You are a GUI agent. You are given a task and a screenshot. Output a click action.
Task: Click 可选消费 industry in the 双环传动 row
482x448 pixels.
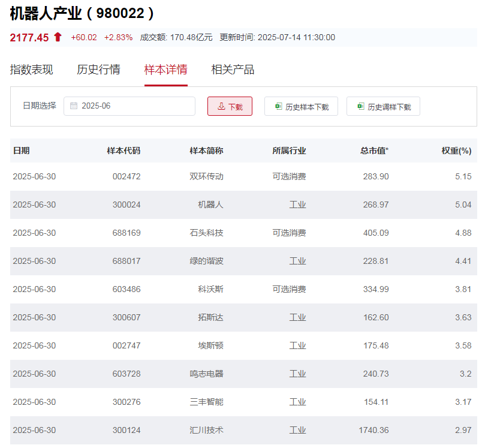289,176
